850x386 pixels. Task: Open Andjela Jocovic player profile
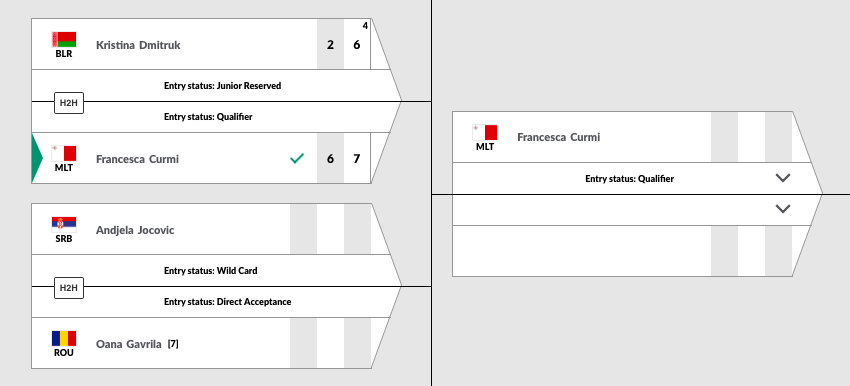(x=135, y=230)
